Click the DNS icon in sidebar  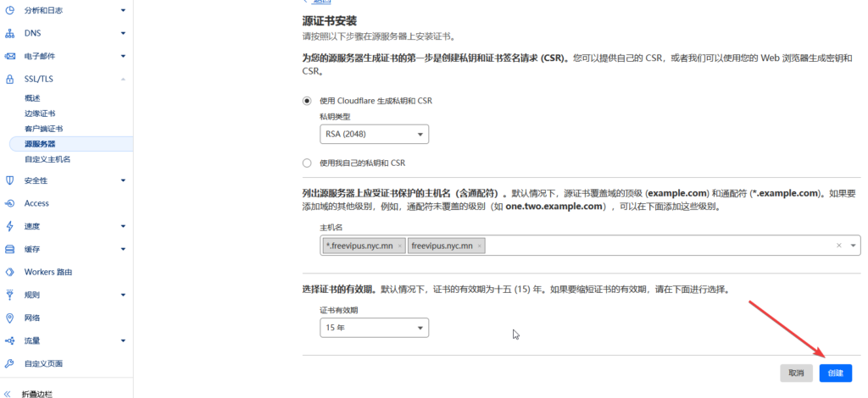(10, 33)
